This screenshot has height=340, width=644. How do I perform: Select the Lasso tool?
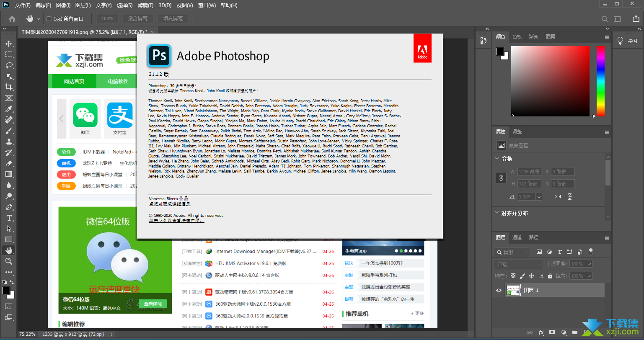point(9,65)
